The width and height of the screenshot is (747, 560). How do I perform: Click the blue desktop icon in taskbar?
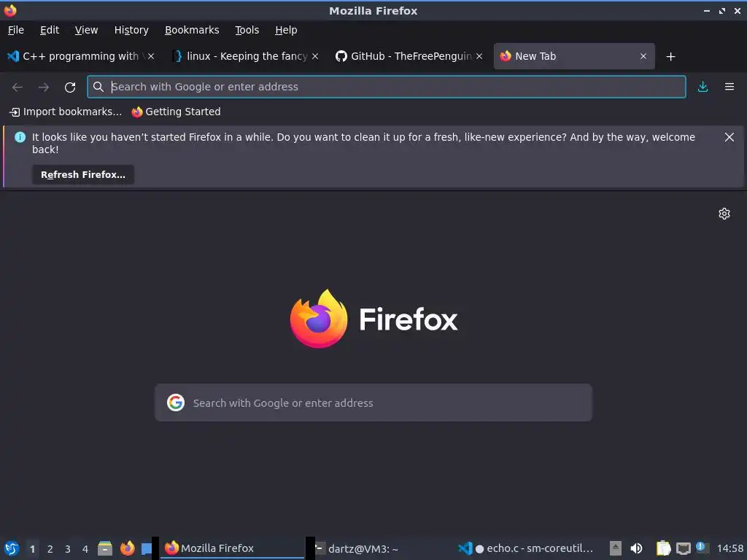click(147, 548)
